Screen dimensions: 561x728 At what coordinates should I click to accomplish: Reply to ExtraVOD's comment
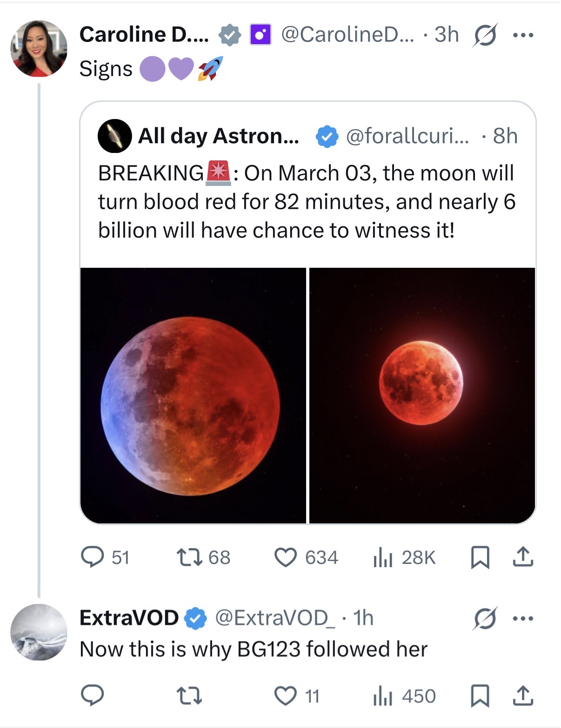93,696
